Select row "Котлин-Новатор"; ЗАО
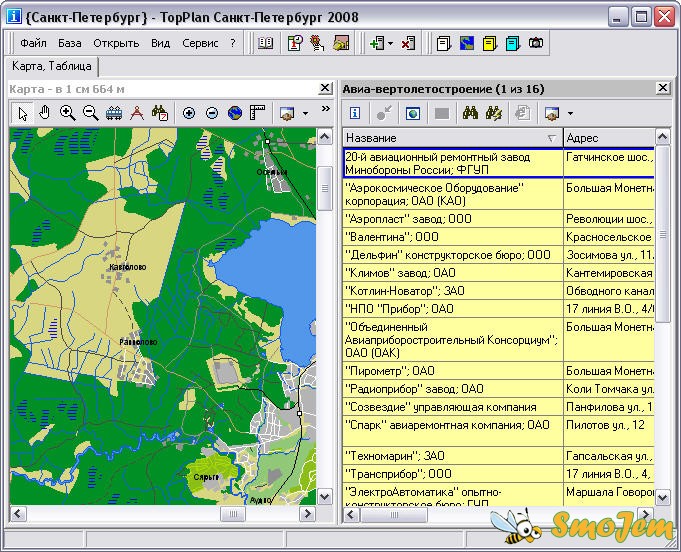The image size is (681, 552). click(499, 291)
